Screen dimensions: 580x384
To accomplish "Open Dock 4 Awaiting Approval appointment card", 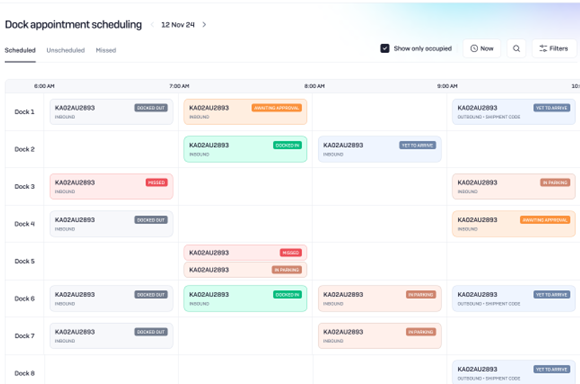I will pos(514,224).
